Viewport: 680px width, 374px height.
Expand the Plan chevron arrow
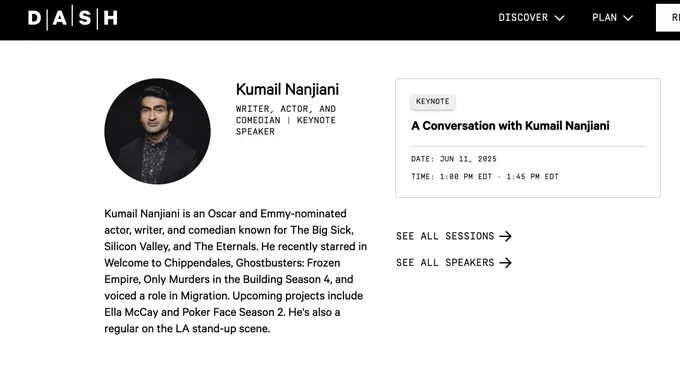coord(628,18)
